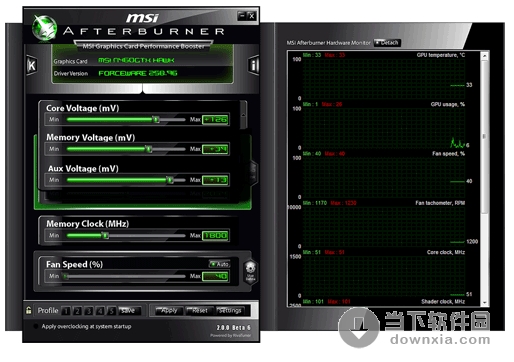Click the Fan tachometer RPM graph
This screenshot has height=362, width=514.
(x=383, y=227)
